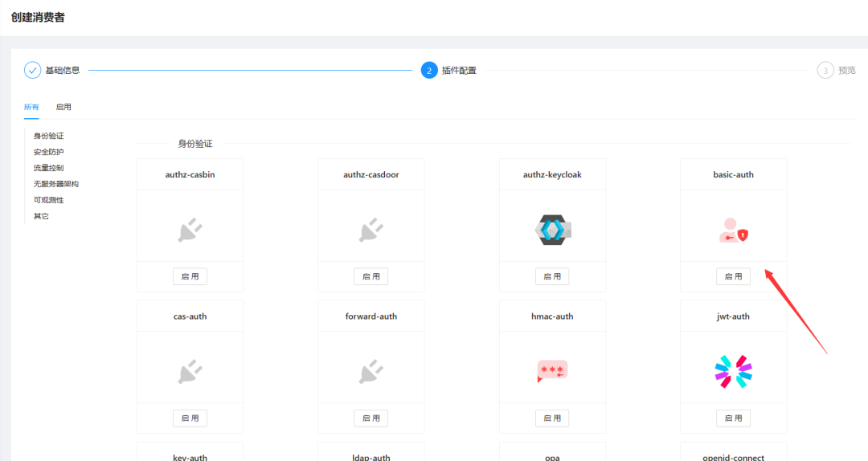The image size is (868, 461).
Task: Jump to 流量控制 category in sidebar
Action: 49,168
